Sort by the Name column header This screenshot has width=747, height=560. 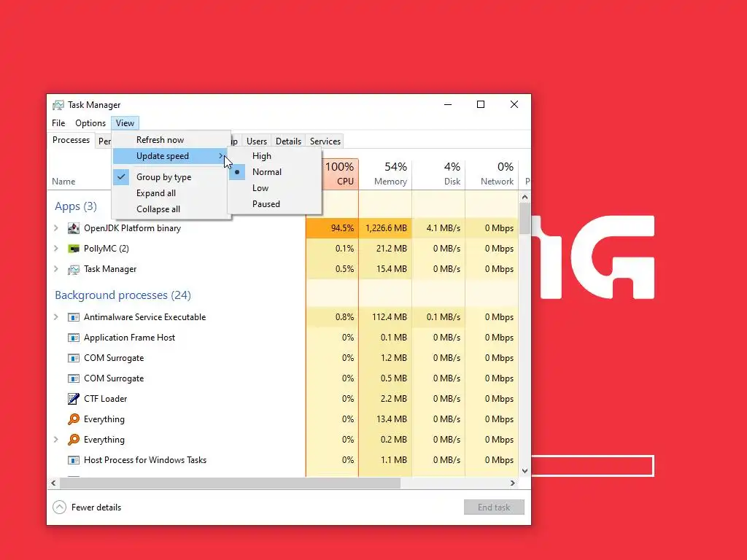coord(64,182)
